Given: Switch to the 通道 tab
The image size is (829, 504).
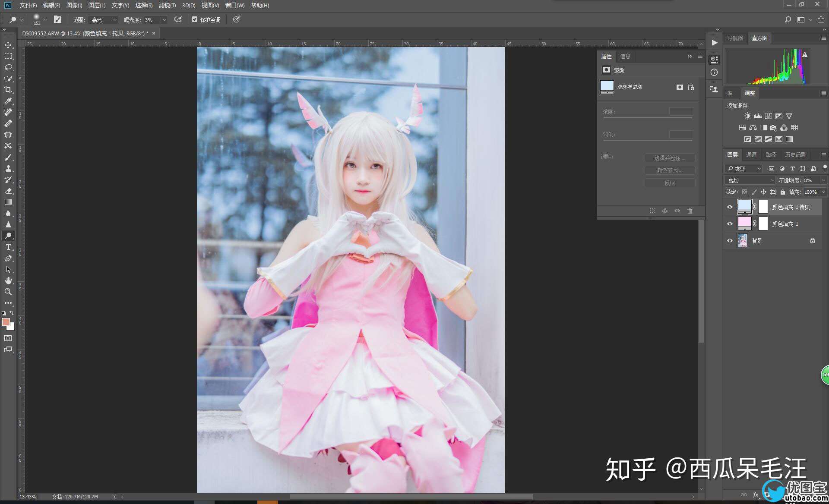Looking at the screenshot, I should [751, 154].
